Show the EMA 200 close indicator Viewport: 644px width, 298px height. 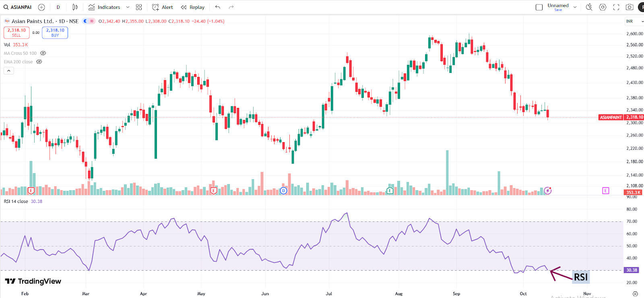[39, 62]
